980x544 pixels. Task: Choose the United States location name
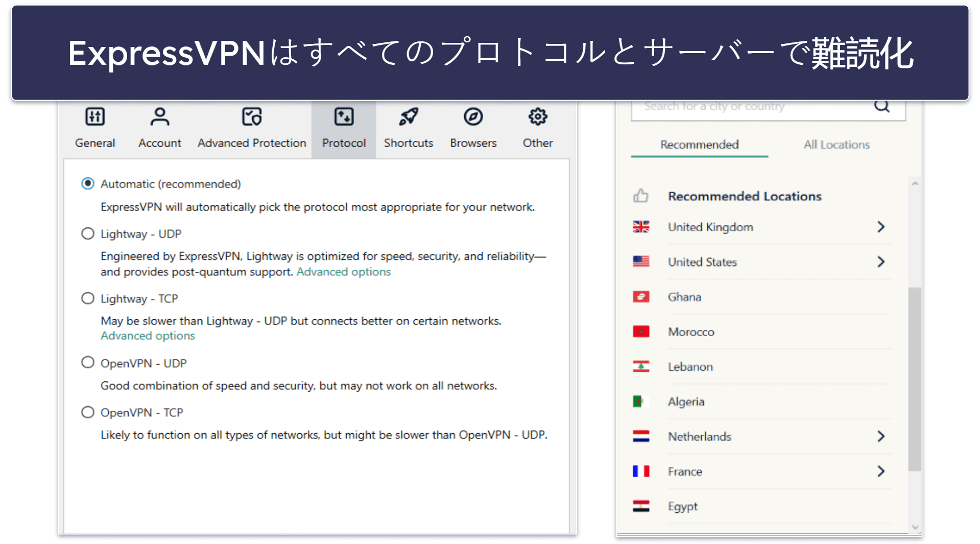pos(702,262)
